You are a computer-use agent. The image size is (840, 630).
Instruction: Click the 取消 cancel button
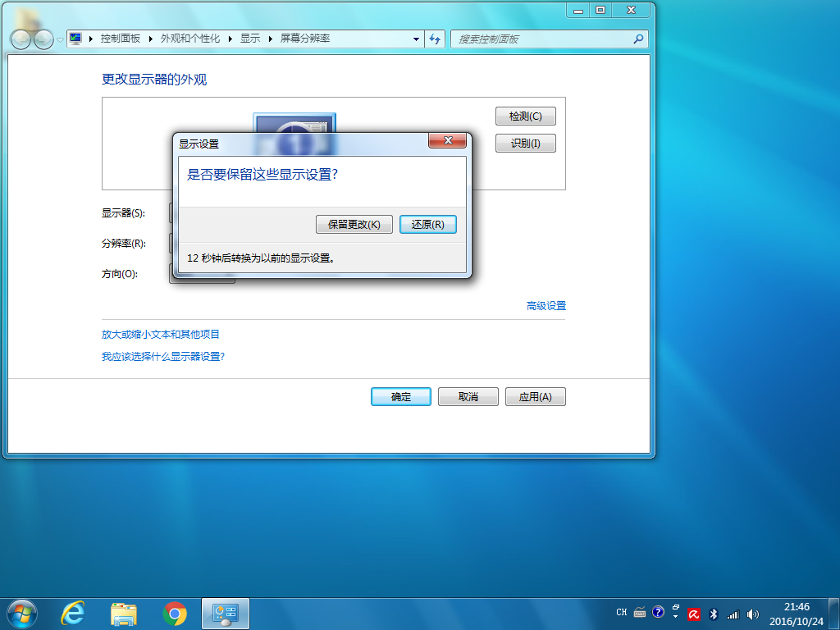tap(468, 397)
